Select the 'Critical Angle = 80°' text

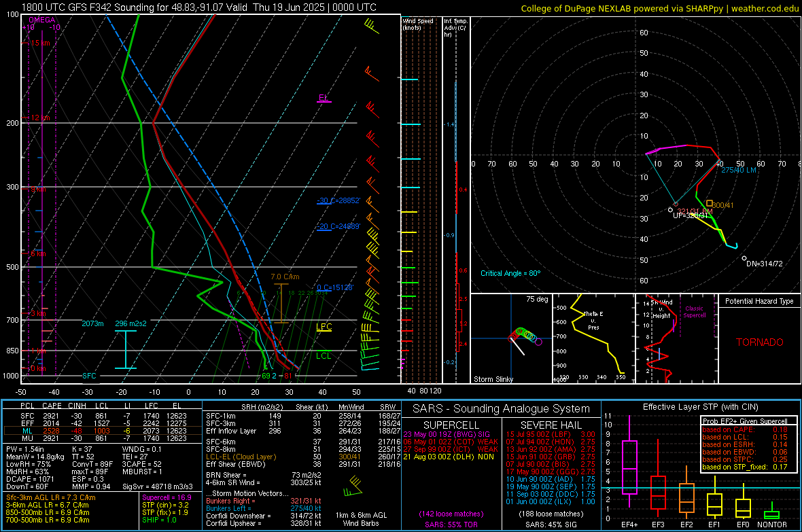pyautogui.click(x=510, y=273)
